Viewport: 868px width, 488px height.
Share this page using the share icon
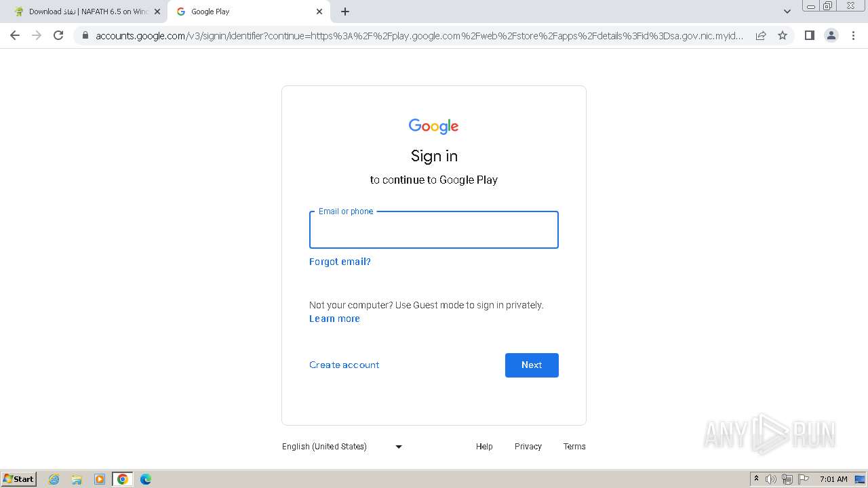[761, 35]
